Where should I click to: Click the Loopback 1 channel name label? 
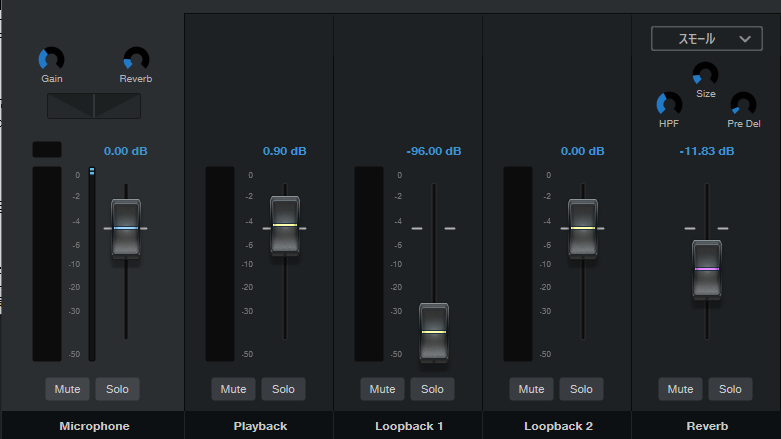pos(409,426)
